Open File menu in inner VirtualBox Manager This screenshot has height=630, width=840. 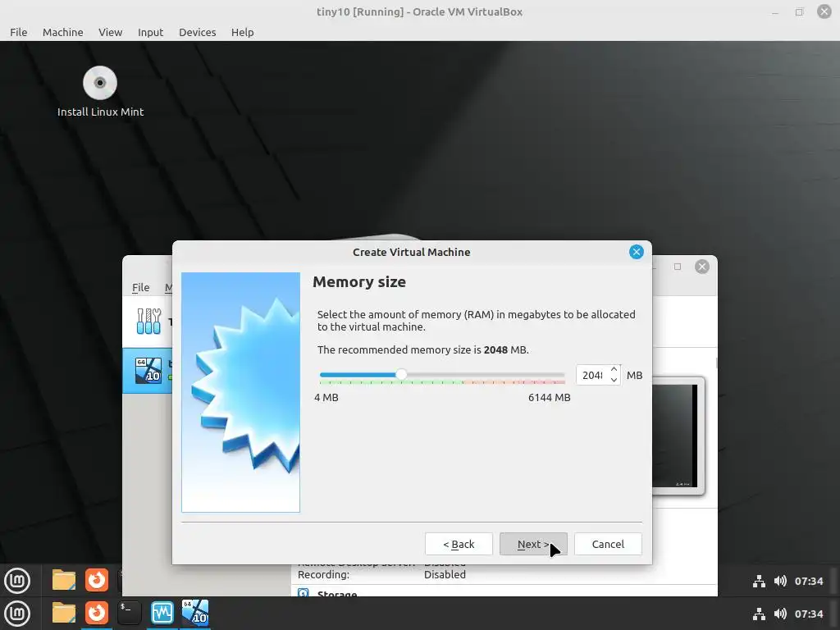tap(141, 287)
